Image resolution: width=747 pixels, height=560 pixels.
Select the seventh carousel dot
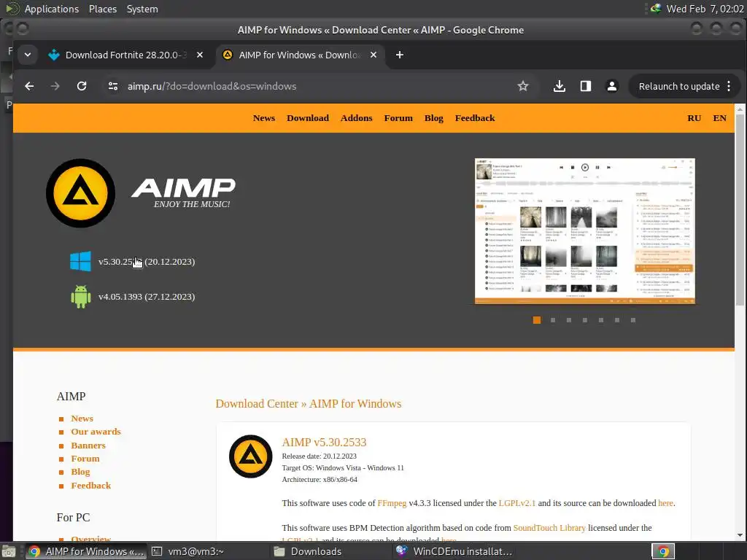633,320
